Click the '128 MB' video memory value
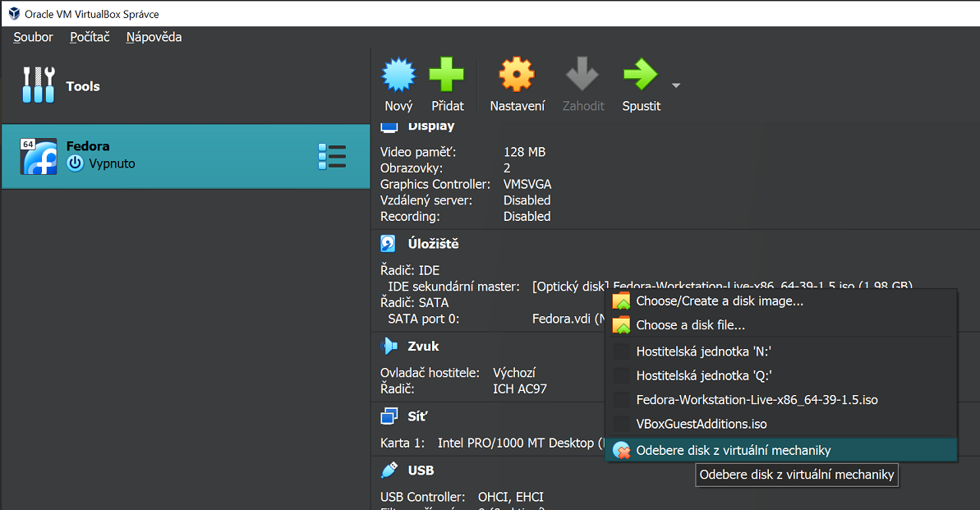 coord(524,152)
